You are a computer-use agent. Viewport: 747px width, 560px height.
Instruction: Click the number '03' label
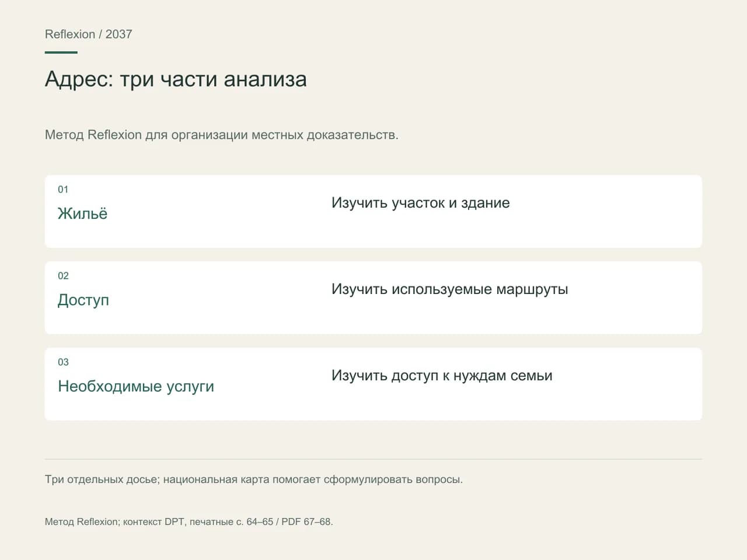click(x=63, y=362)
